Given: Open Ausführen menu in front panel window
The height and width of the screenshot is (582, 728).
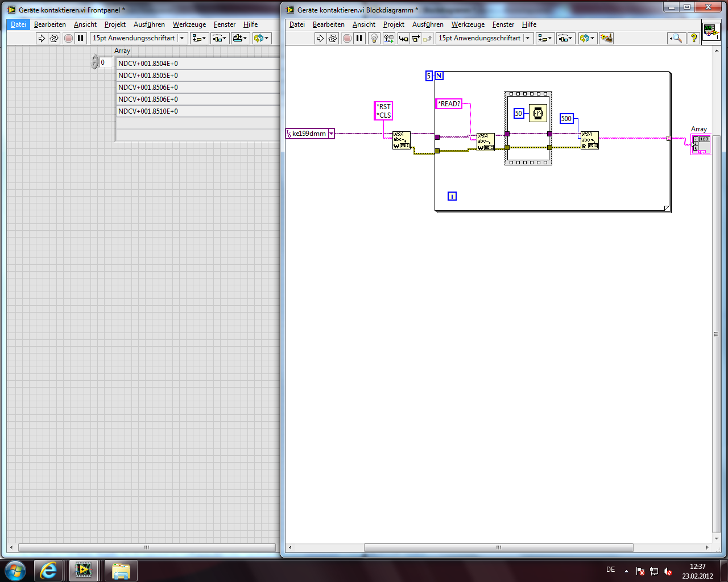Looking at the screenshot, I should 149,24.
